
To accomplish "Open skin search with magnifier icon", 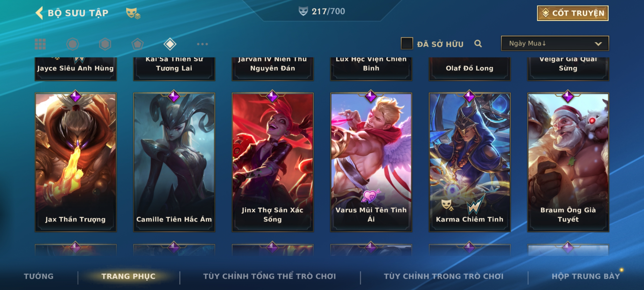I will 478,44.
